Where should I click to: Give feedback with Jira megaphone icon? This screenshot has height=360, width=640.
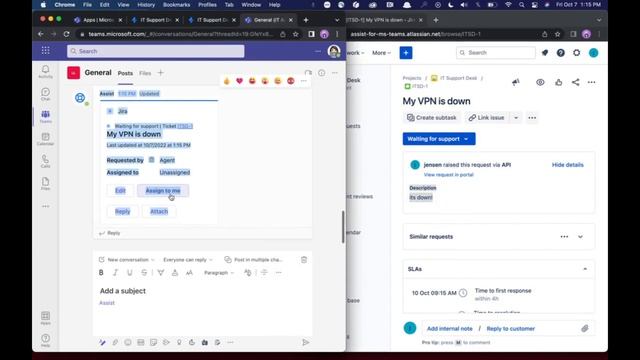(x=516, y=82)
